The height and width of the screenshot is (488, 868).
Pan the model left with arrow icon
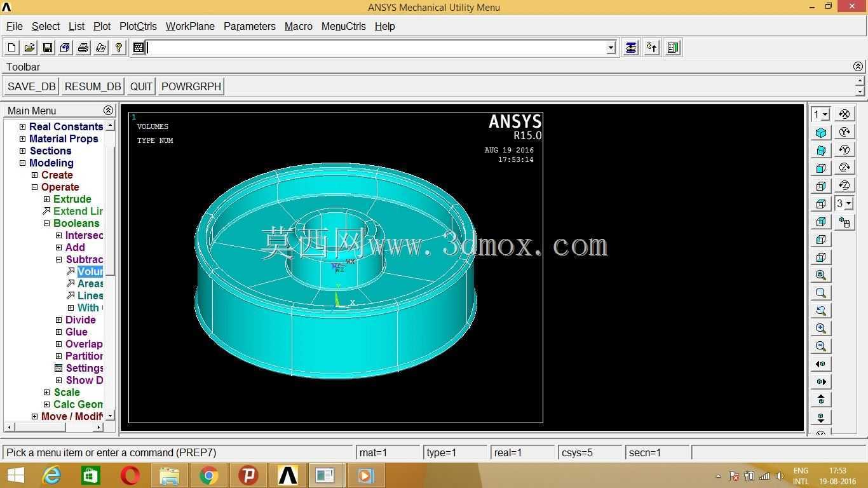point(821,364)
